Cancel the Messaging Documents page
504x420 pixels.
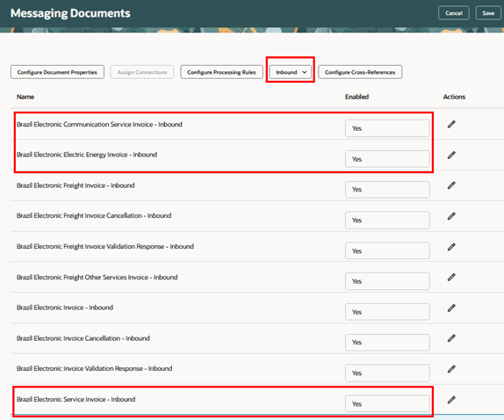pos(454,13)
